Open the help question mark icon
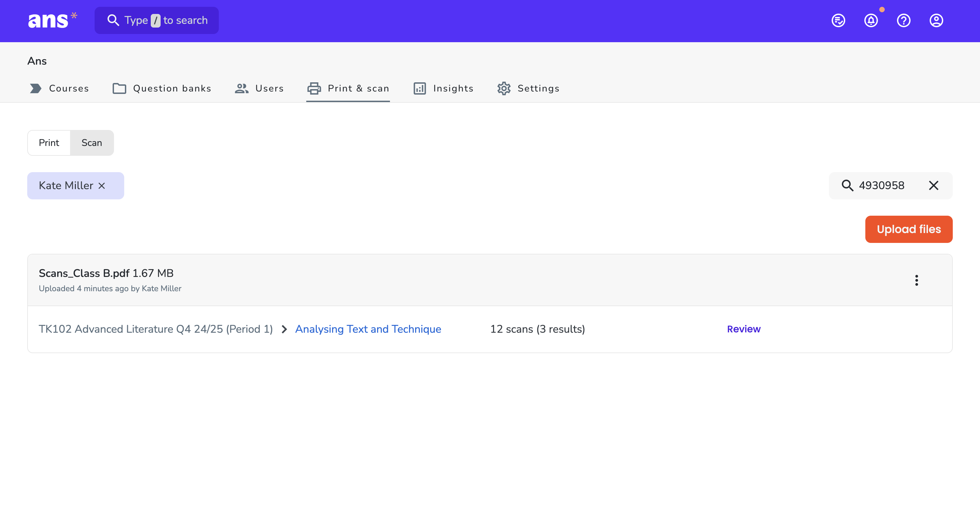 [903, 20]
